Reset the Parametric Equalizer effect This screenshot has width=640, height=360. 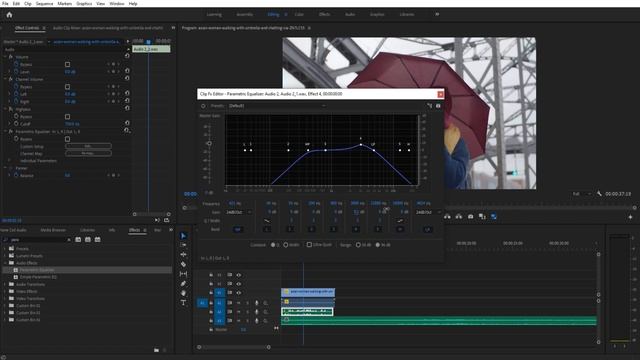127,131
